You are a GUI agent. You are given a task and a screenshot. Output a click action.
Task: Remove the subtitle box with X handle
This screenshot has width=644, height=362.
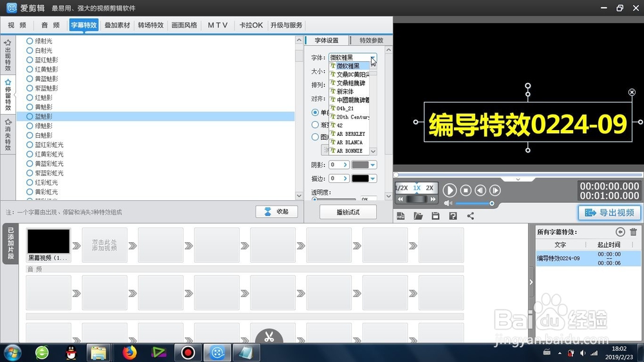coord(632,93)
